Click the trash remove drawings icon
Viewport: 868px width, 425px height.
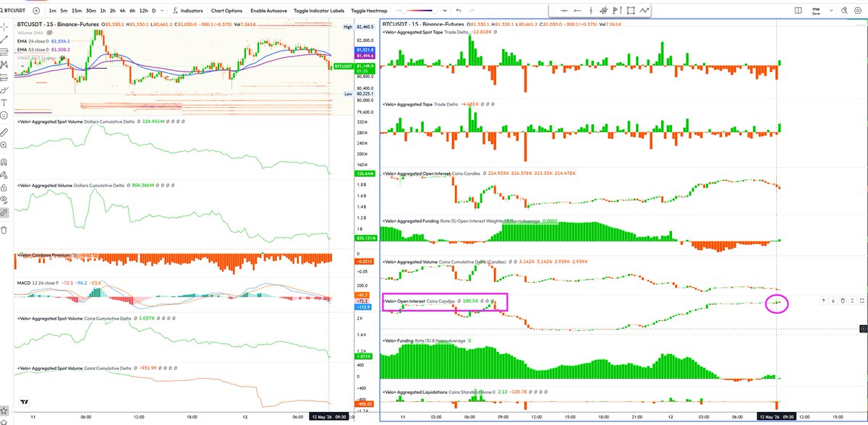pyautogui.click(x=4, y=231)
